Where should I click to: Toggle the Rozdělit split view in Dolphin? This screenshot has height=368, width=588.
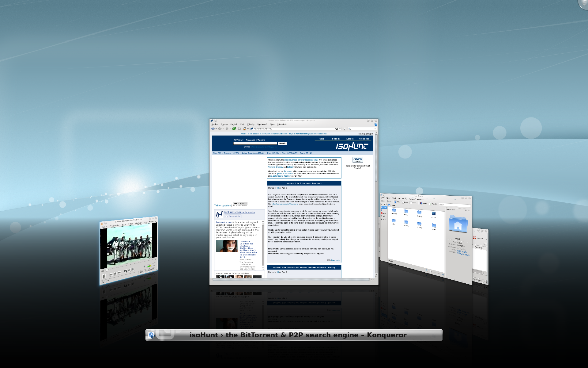click(x=433, y=204)
